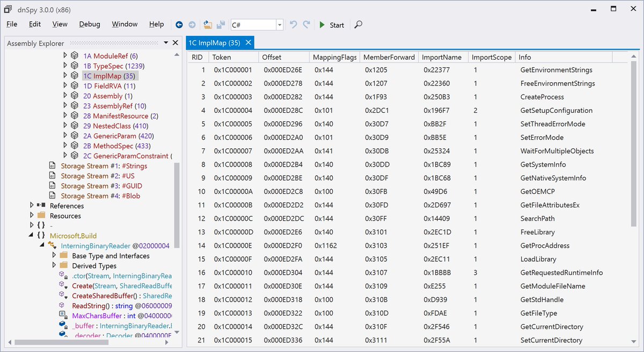Screen dimensions: 644x352
Task: Click the Assembly Explorer vertical scrollbar thumb
Action: click(x=177, y=204)
